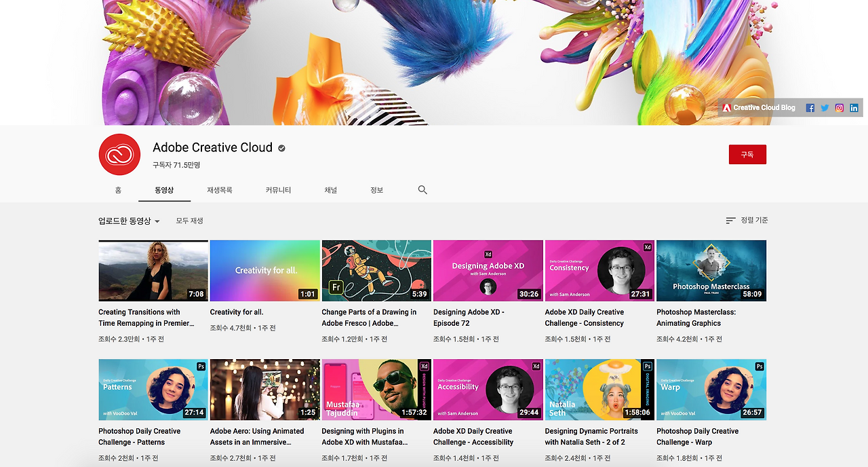Viewport: 868px width, 467px height.
Task: Open the Facebook icon in banner
Action: pos(810,108)
